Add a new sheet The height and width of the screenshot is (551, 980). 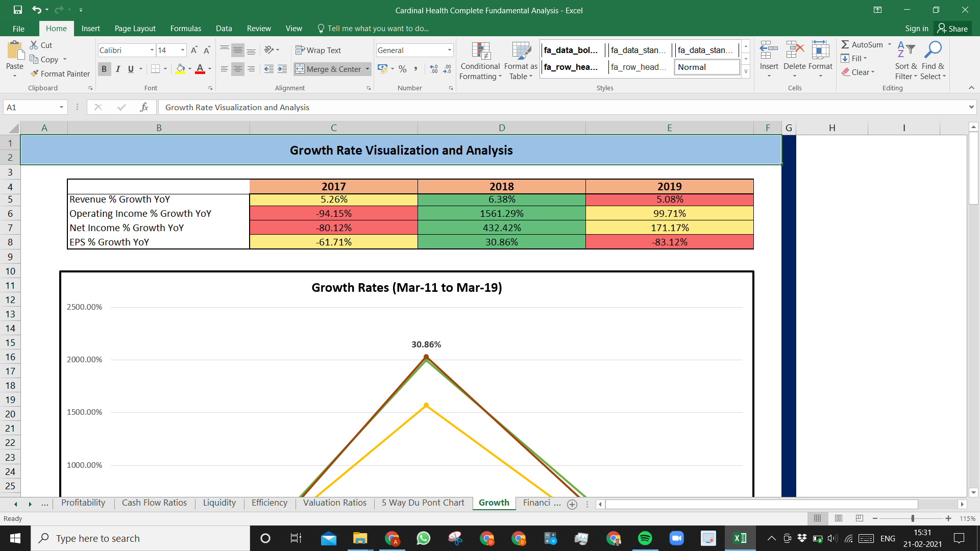572,504
